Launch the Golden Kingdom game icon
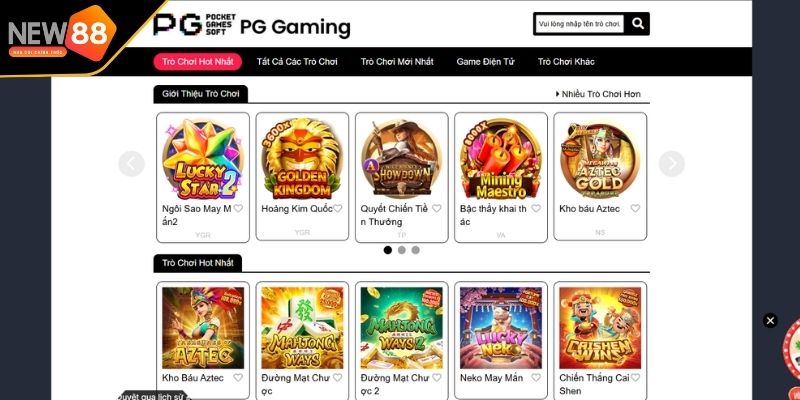The image size is (800, 400). click(302, 159)
